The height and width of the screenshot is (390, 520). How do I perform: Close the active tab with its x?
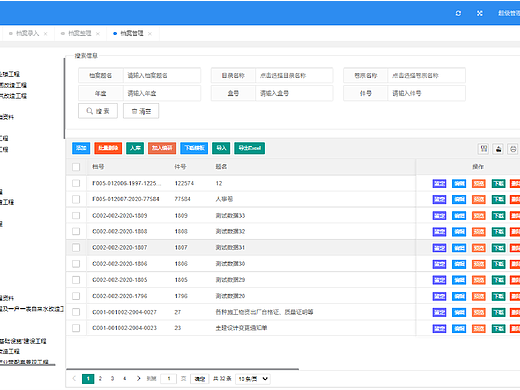[x=150, y=34]
